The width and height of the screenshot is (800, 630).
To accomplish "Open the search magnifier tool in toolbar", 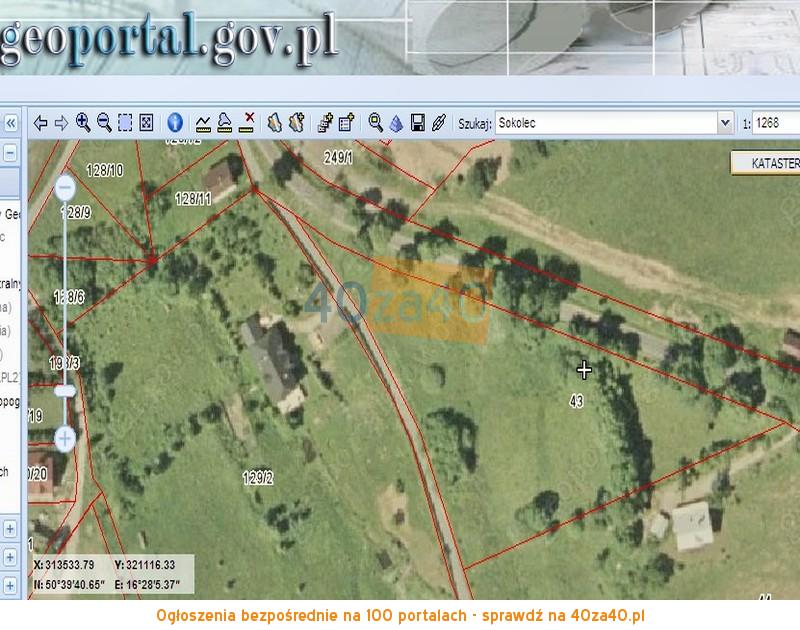I will (x=376, y=122).
